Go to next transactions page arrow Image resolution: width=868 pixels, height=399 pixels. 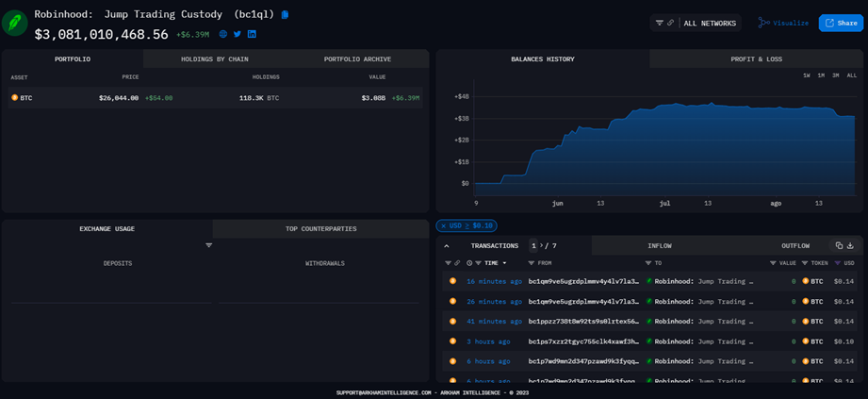click(544, 246)
